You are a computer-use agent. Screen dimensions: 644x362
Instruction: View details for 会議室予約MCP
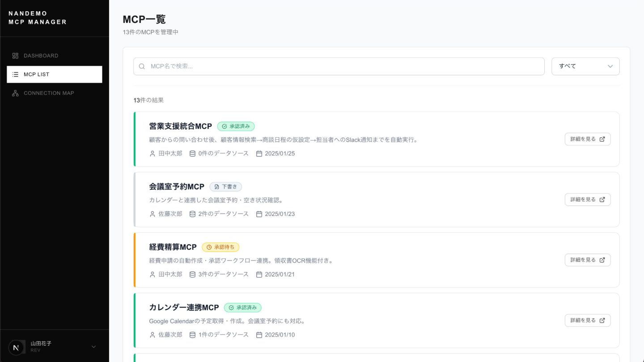(x=588, y=199)
